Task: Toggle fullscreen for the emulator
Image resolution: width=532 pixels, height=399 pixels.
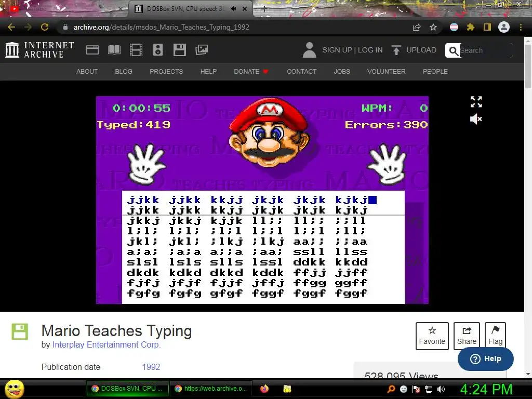Action: [x=476, y=101]
